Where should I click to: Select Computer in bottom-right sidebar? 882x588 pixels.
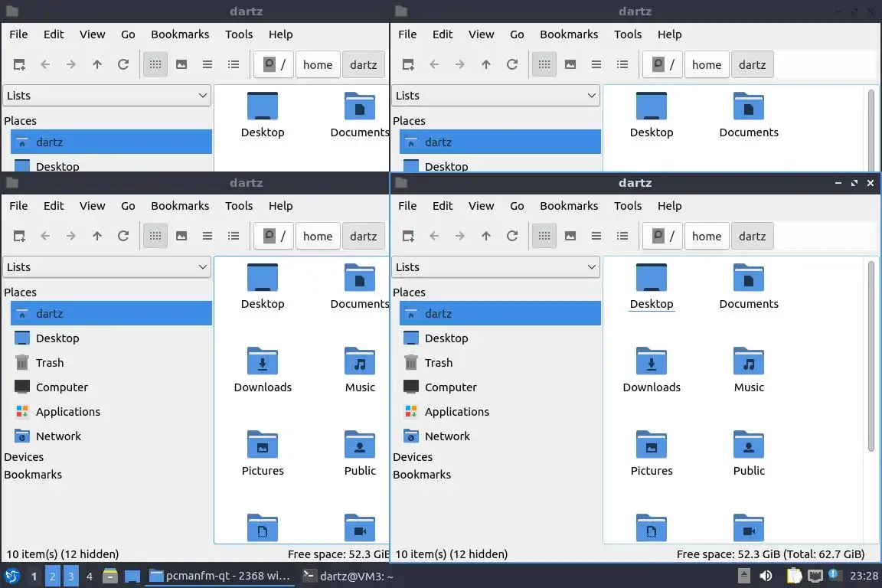click(500, 387)
